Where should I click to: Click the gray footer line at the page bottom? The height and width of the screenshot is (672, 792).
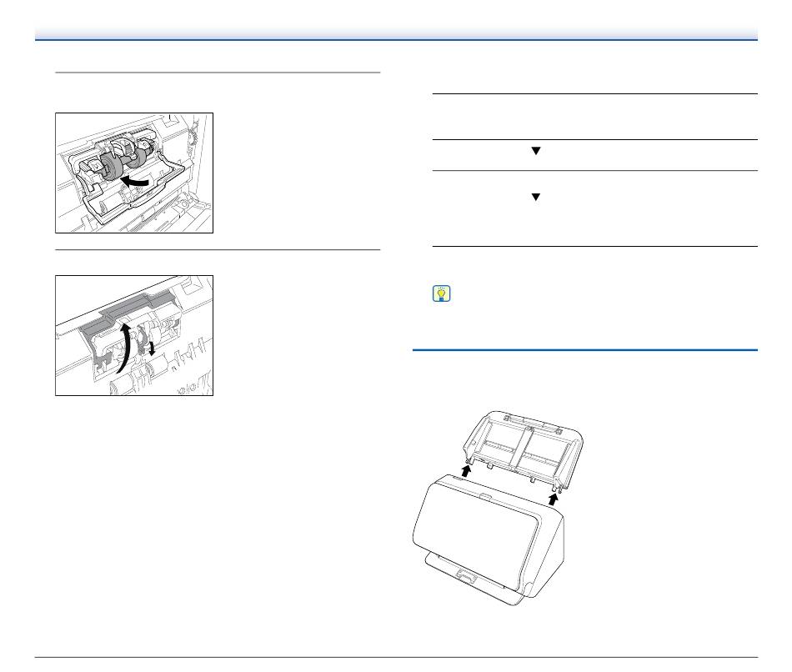point(396,657)
